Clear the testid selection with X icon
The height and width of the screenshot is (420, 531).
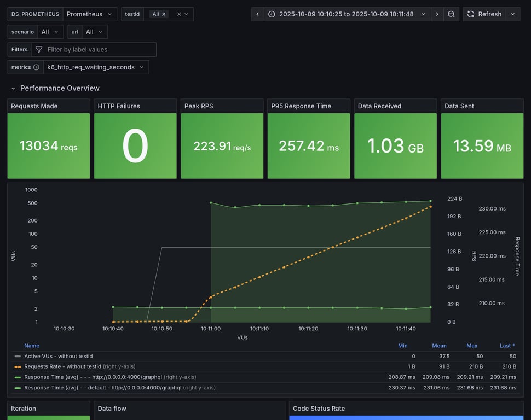pyautogui.click(x=178, y=14)
